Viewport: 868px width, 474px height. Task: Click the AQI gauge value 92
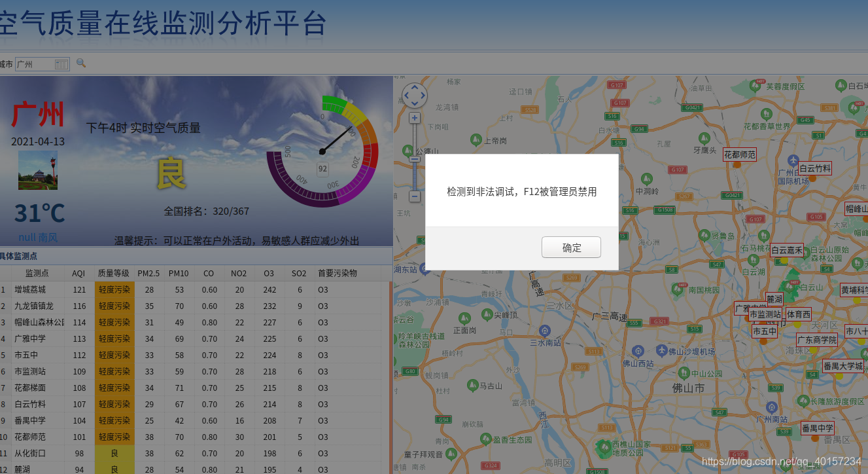322,168
